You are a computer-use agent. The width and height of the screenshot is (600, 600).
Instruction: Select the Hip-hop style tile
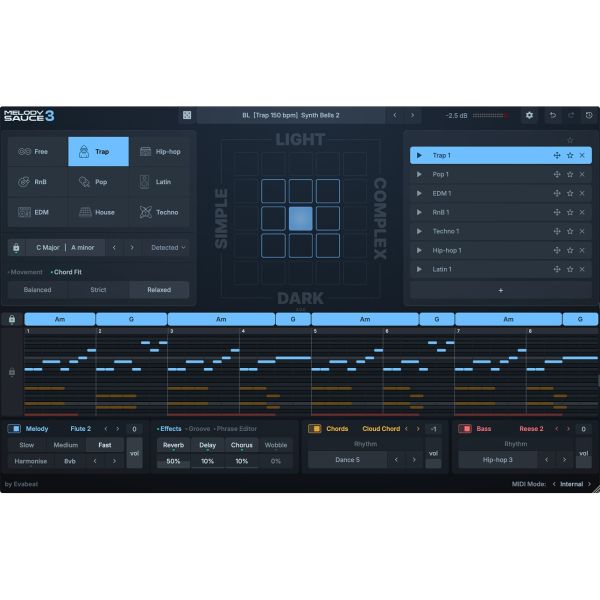click(160, 152)
